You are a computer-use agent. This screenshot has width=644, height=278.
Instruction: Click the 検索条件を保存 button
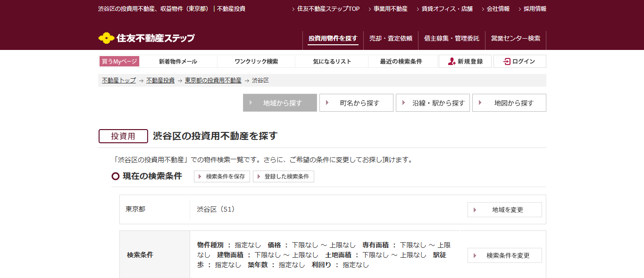coord(222,176)
